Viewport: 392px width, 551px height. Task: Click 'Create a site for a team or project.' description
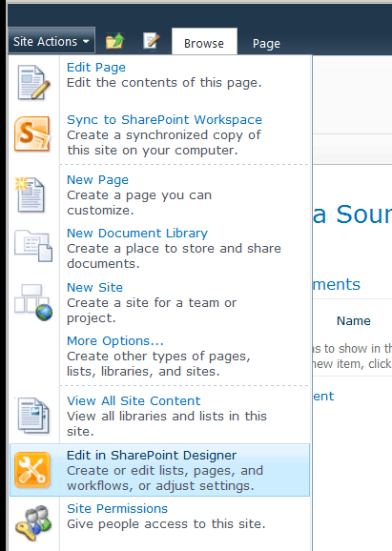152,310
